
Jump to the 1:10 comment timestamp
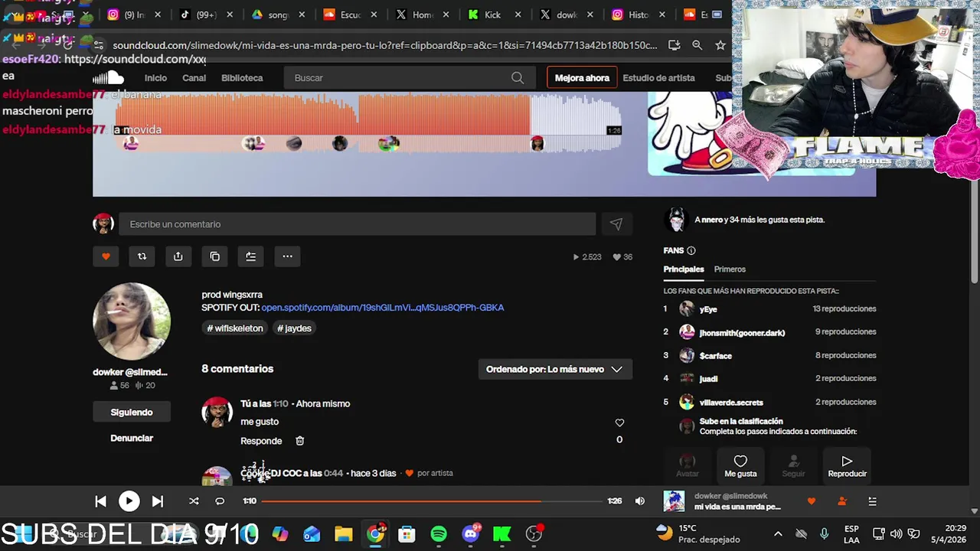click(280, 404)
